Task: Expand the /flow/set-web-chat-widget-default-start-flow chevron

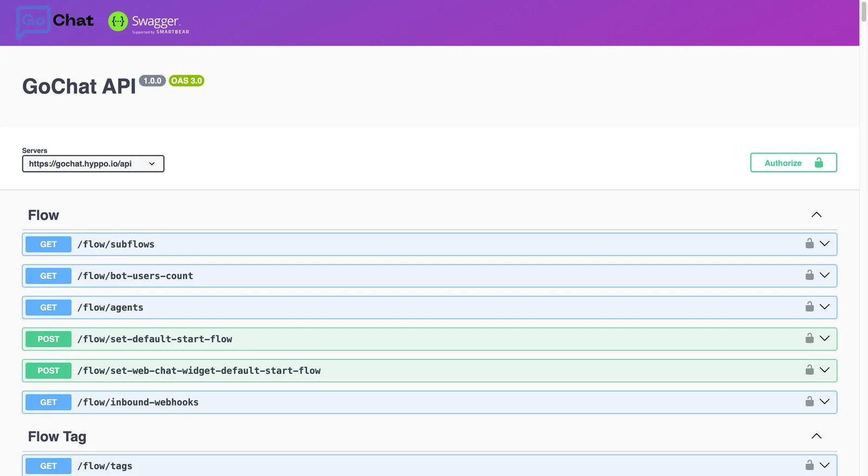Action: click(825, 370)
